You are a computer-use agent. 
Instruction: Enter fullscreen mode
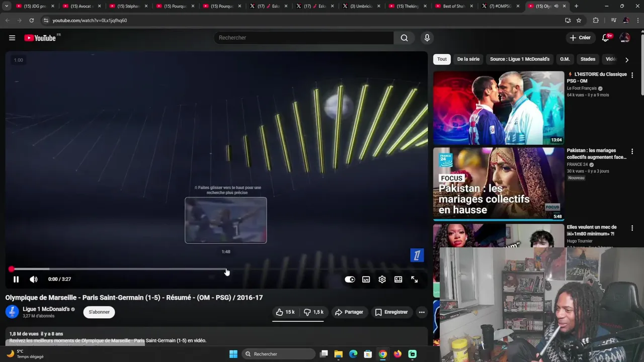tap(414, 279)
